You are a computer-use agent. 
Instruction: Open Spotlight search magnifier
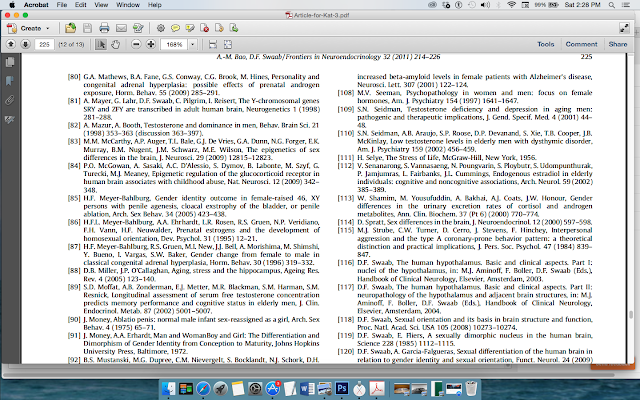click(611, 5)
